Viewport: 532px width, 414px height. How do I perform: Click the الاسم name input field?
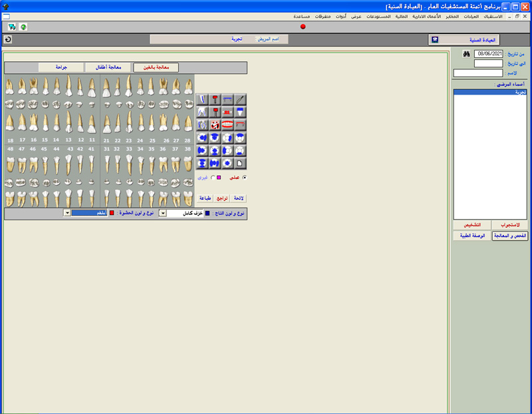[x=478, y=73]
